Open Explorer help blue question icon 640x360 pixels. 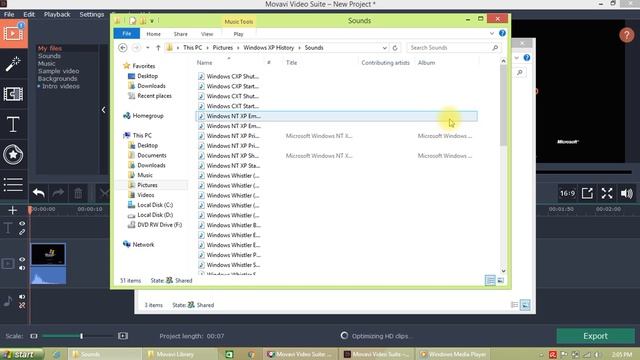(502, 33)
